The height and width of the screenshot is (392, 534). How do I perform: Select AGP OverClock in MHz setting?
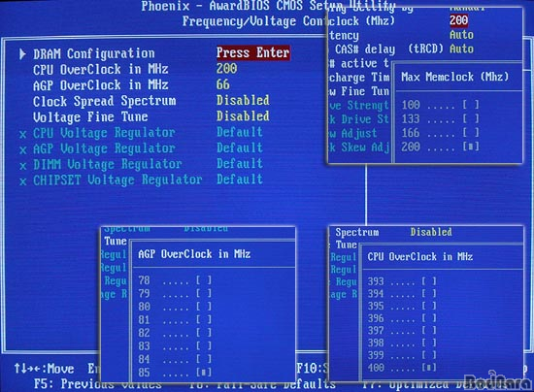click(101, 85)
